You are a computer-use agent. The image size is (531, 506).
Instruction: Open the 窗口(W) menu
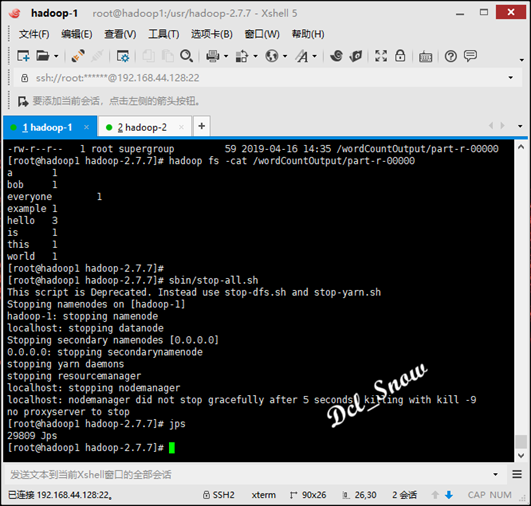click(262, 34)
